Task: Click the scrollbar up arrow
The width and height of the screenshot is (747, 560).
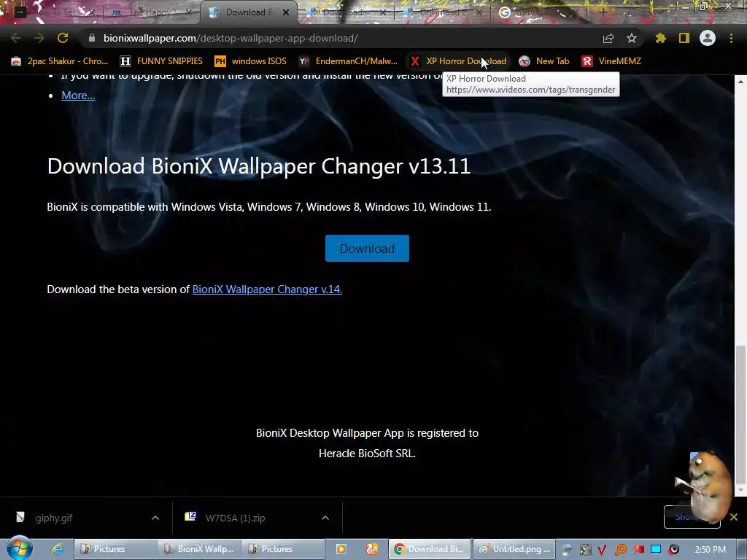Action: coord(740,82)
